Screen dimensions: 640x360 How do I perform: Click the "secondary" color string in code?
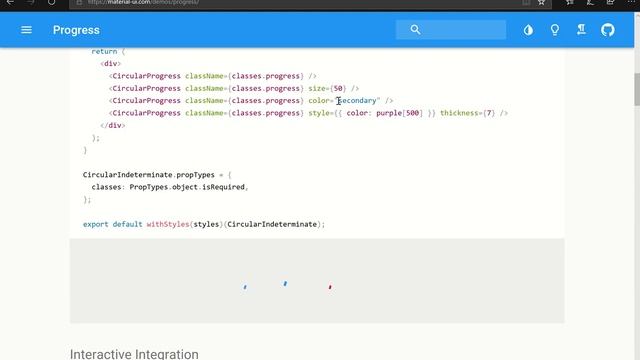click(358, 100)
